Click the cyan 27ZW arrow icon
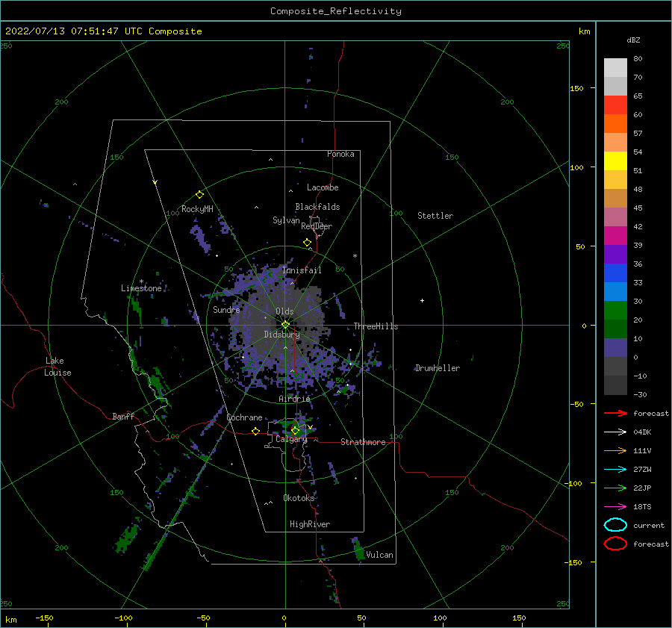The image size is (672, 628). point(615,470)
